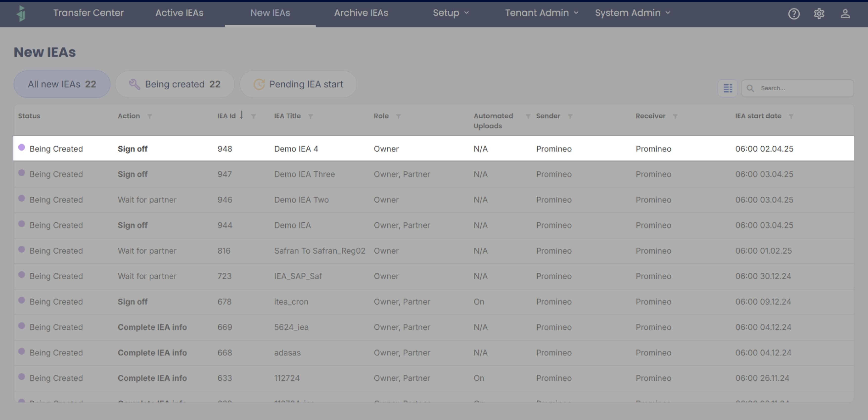Screen dimensions: 868x420
Task: Click the IEA Title filter icon
Action: click(310, 116)
